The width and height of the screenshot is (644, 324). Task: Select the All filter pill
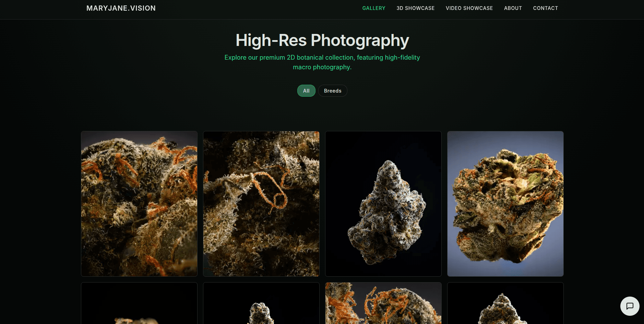pos(306,91)
